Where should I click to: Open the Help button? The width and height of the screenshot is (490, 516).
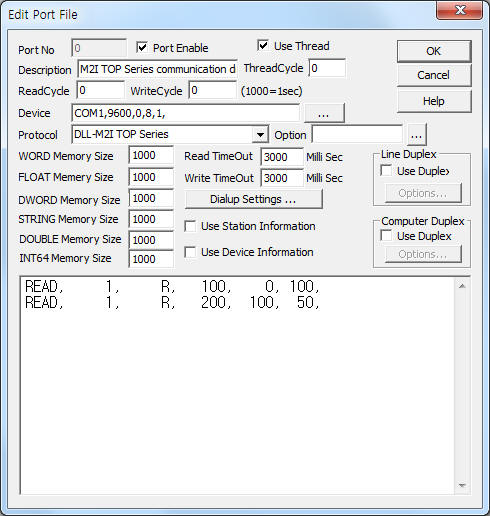point(434,101)
